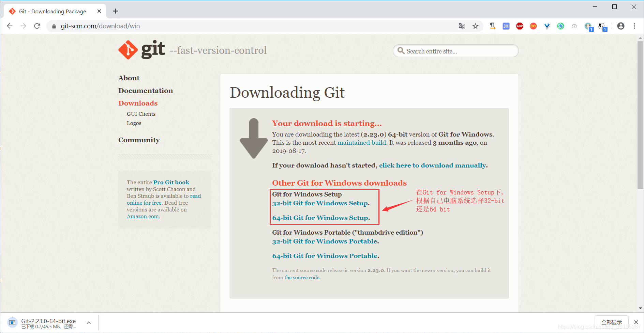Screen dimensions: 644x333
Task: Open a new browser tab
Action: point(115,11)
